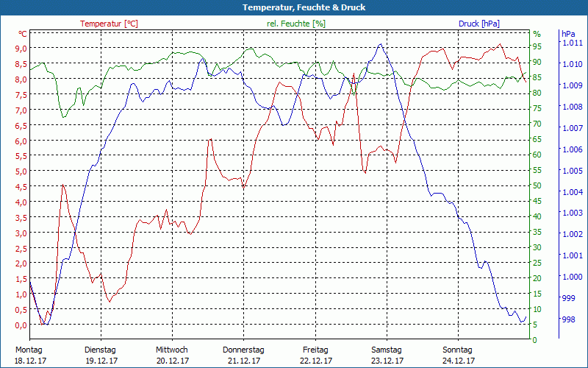
Task: Click the "4,5" temperature axis value
Action: tap(21, 187)
